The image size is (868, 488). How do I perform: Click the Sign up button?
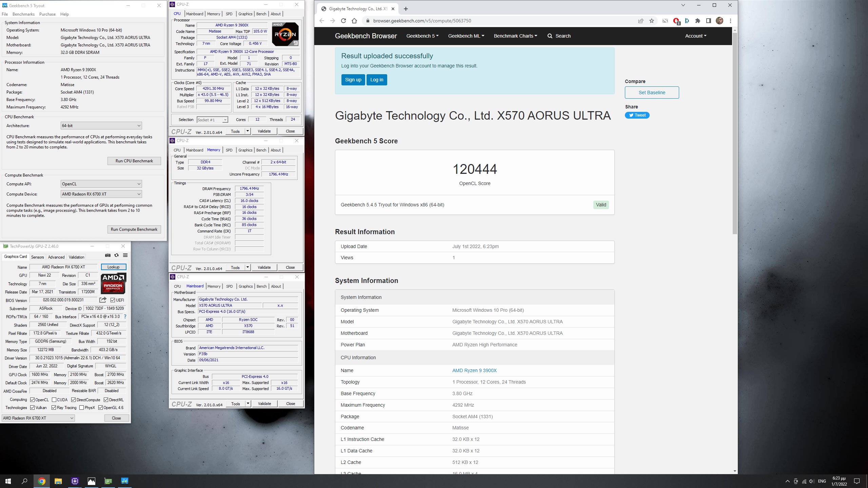[353, 80]
